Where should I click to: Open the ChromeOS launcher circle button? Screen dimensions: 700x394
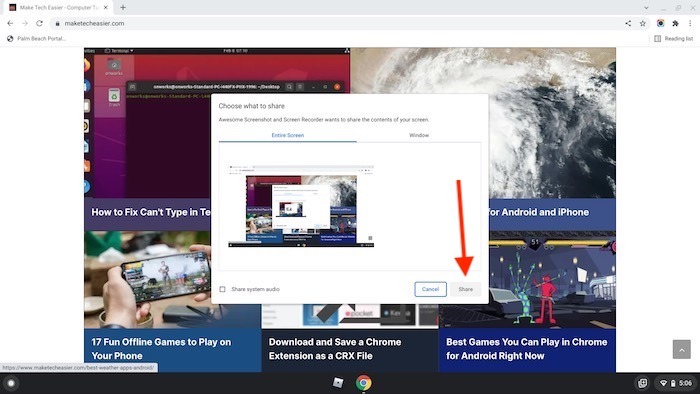[11, 383]
